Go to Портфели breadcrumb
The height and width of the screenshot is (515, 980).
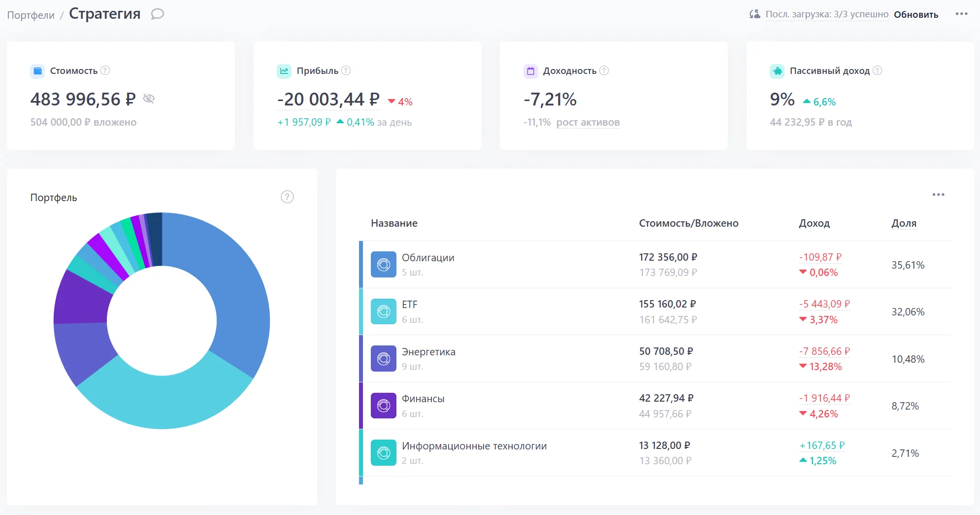point(31,15)
